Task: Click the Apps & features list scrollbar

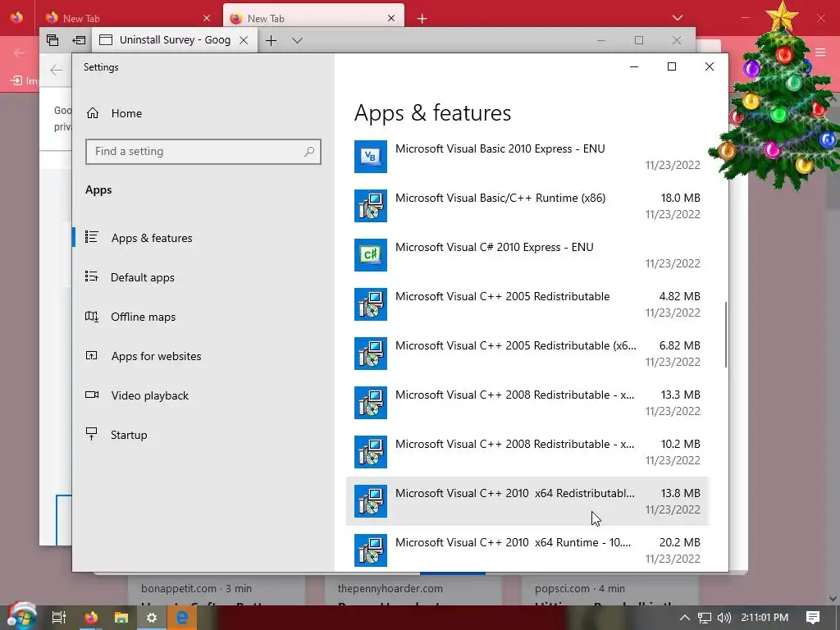Action: coord(726,335)
